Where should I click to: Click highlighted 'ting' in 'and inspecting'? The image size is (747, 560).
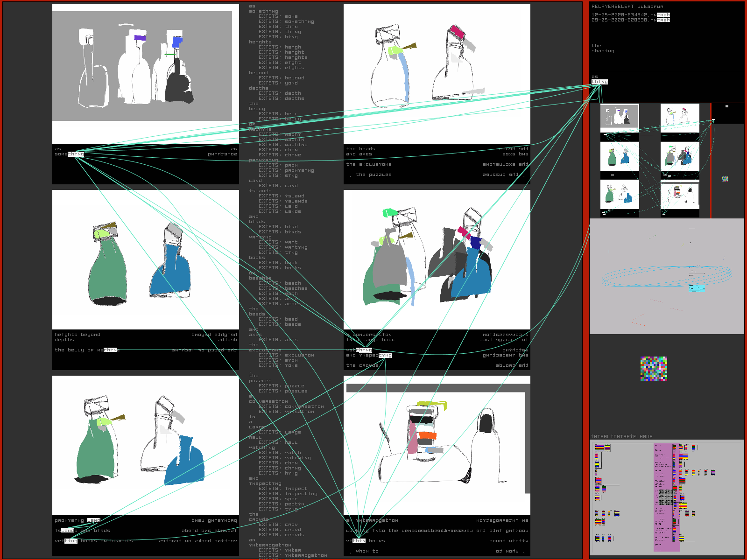[385, 355]
